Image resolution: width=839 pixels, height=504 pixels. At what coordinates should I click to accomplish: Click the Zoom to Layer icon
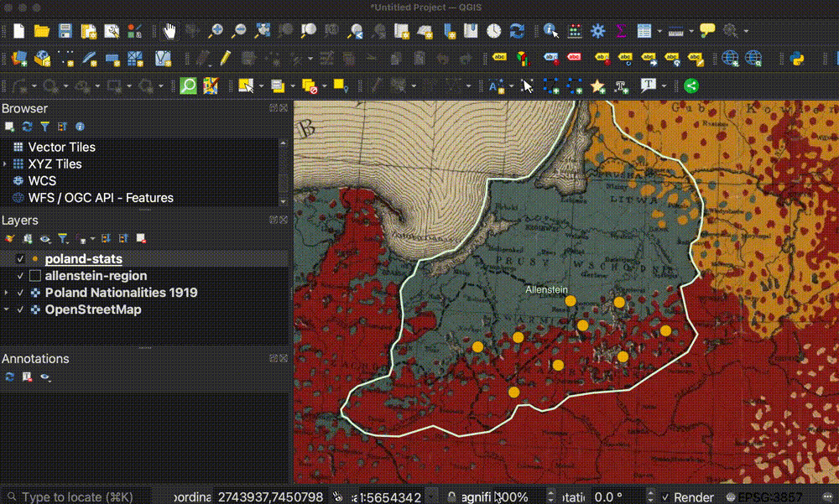[309, 31]
